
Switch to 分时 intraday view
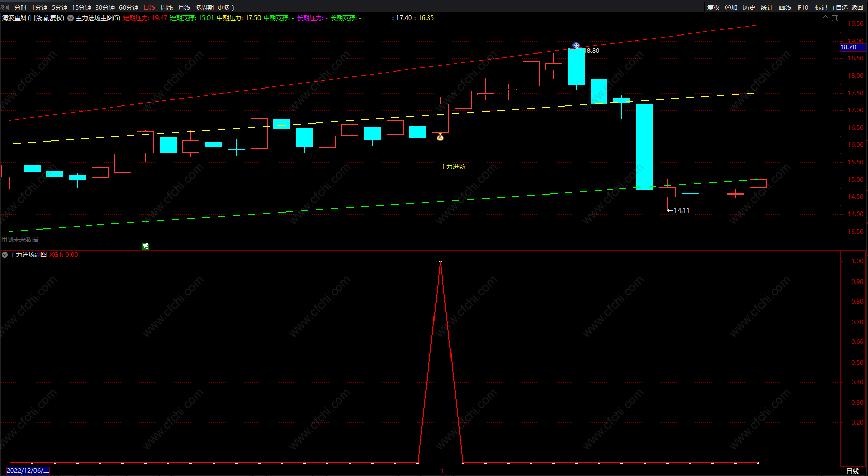point(21,7)
